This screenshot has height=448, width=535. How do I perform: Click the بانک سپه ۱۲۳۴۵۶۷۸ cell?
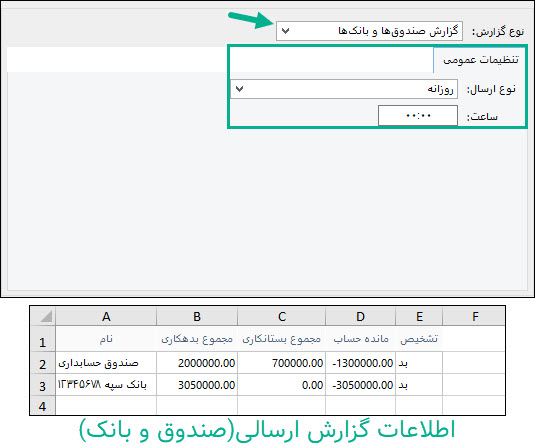(x=106, y=385)
